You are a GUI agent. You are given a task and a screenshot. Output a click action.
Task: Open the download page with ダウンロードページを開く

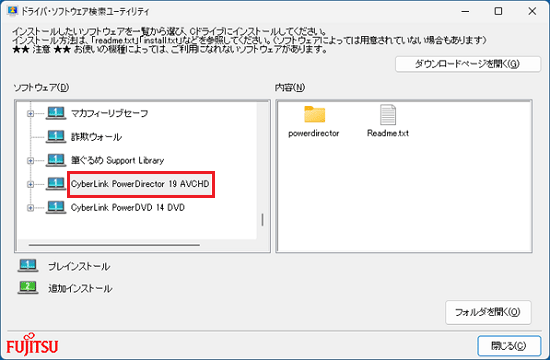468,64
